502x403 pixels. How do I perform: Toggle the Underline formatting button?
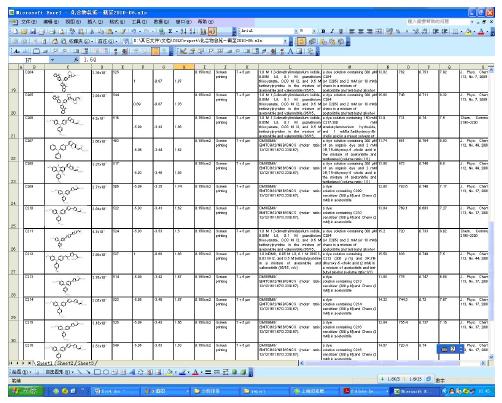click(341, 31)
